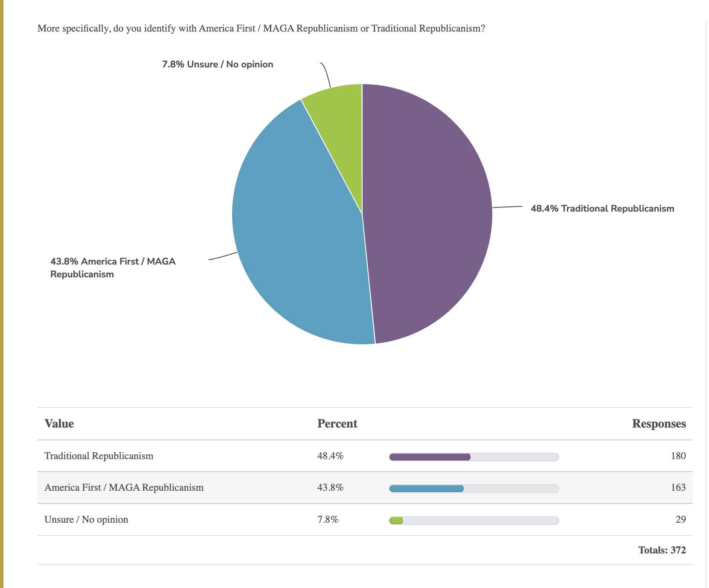Click the green Unsure progress bar
Screen dimensions: 709x588
click(396, 521)
